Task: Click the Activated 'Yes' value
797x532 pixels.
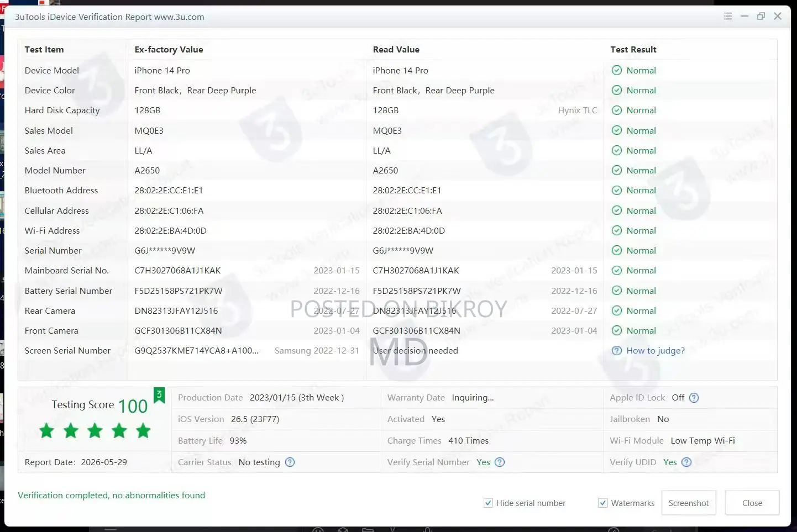Action: click(438, 419)
